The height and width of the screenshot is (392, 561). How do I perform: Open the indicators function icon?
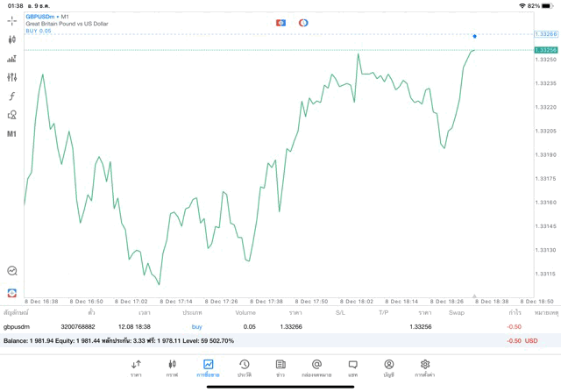pyautogui.click(x=12, y=96)
